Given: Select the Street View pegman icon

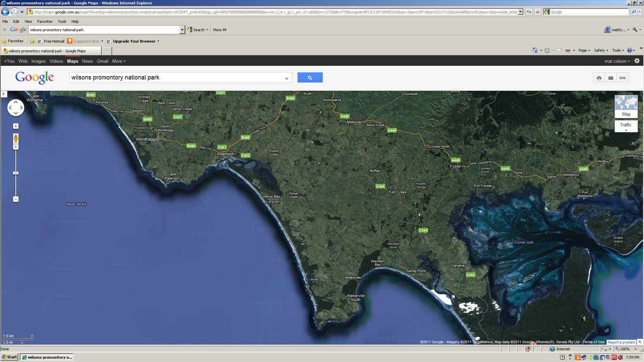Looking at the screenshot, I should click(x=16, y=138).
